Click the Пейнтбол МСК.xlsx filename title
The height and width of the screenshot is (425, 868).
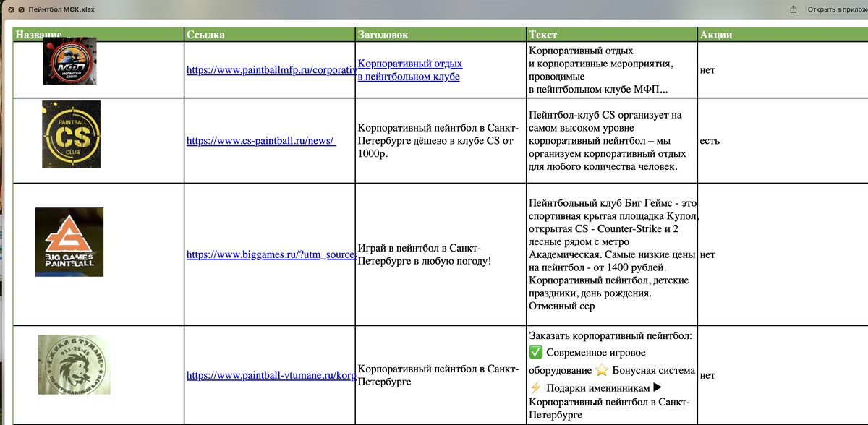tap(60, 9)
